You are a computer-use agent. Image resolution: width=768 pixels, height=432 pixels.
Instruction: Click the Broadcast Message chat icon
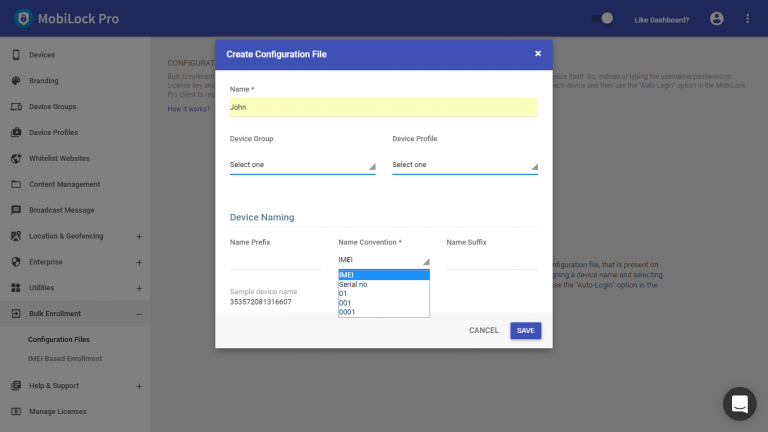(16, 210)
